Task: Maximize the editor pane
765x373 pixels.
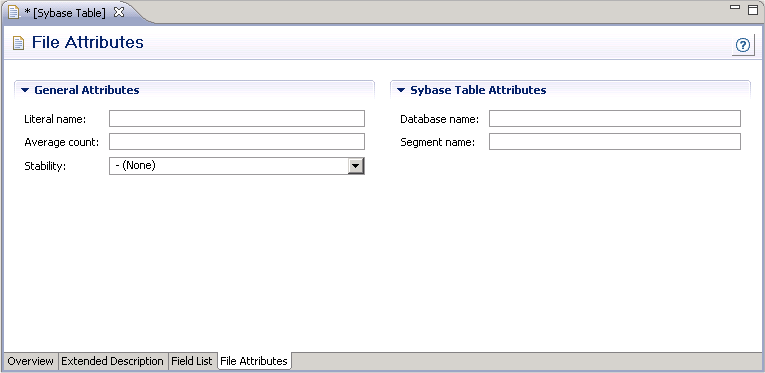Action: (753, 9)
